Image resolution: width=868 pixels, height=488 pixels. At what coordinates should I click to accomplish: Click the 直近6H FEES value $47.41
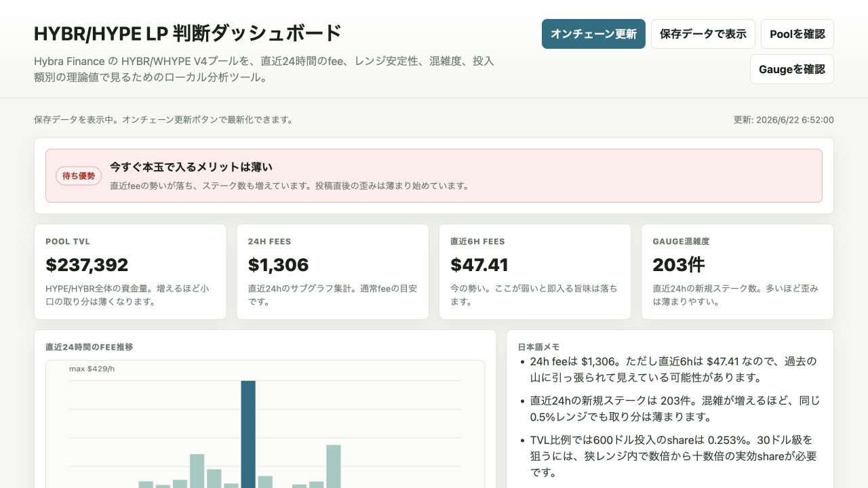(x=479, y=264)
